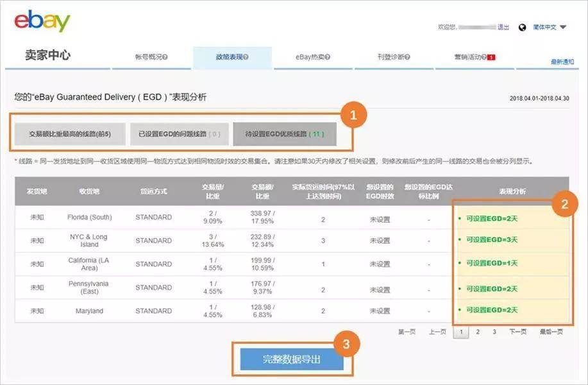Open the 简体中文 language dropdown arrow
588x385 pixels.
point(563,27)
